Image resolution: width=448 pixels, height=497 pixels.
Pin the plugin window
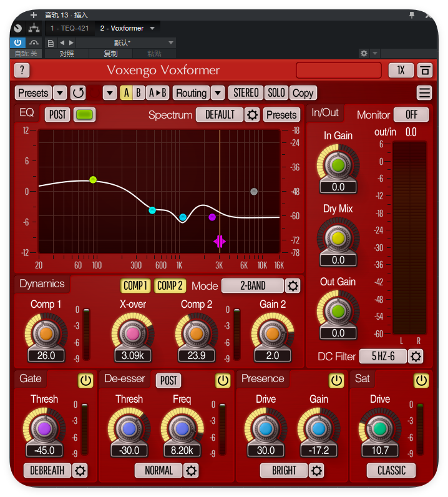pos(412,15)
